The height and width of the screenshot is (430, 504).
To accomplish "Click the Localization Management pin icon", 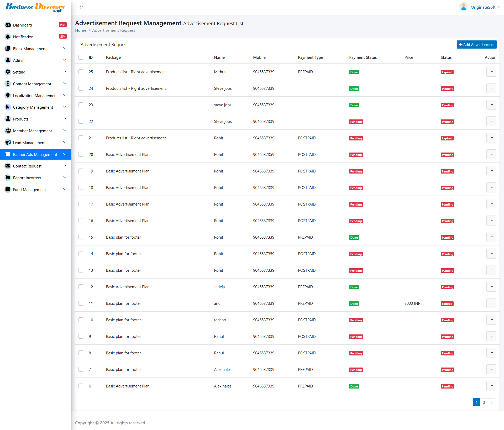I will [8, 96].
